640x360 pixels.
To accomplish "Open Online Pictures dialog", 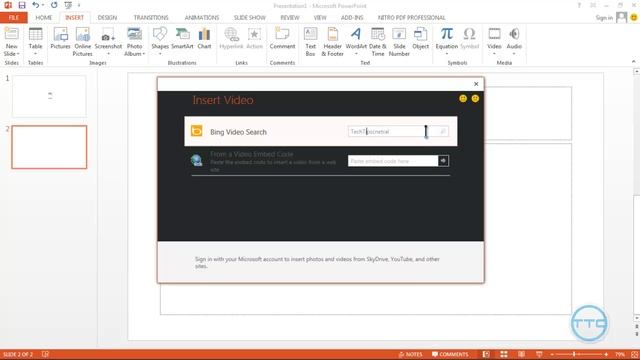I will click(82, 42).
